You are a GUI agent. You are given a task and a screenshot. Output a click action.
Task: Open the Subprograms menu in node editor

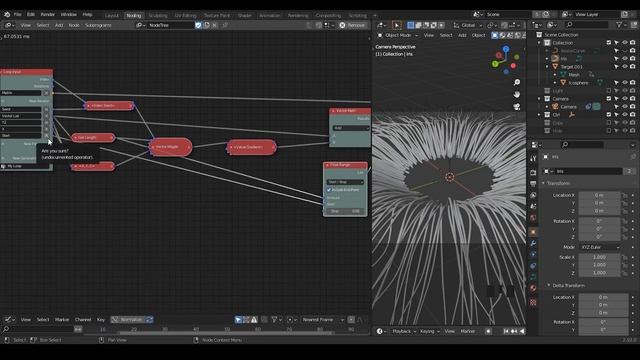tap(98, 25)
